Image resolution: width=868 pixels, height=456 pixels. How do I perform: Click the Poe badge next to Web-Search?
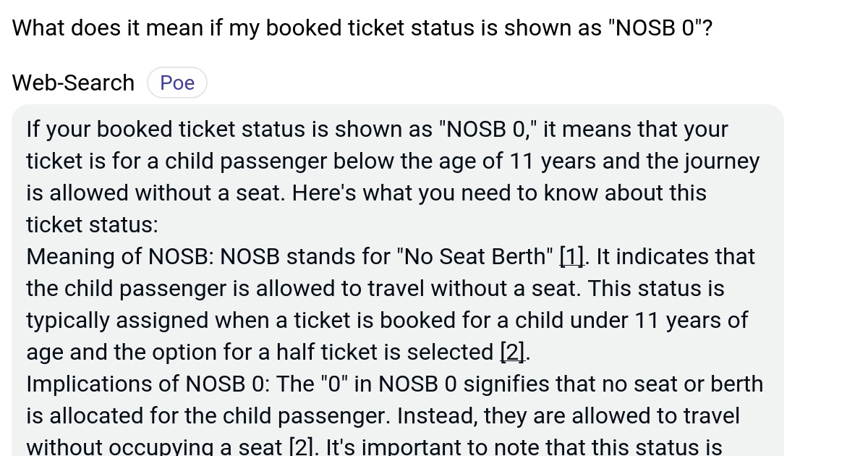pos(177,83)
